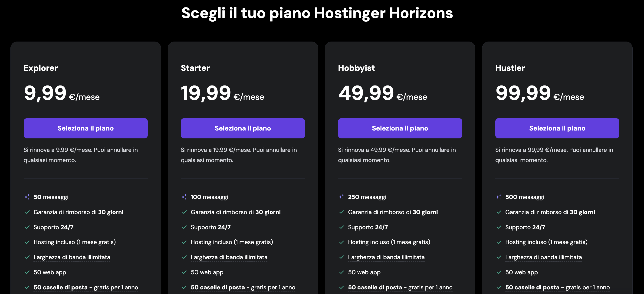Click Hobbyist's 250 messaggi underlined text
The width and height of the screenshot is (644, 294).
367,197
